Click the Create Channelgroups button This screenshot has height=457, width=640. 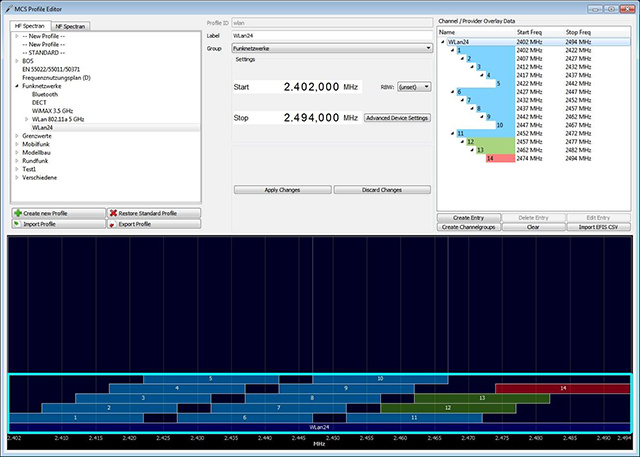(469, 227)
